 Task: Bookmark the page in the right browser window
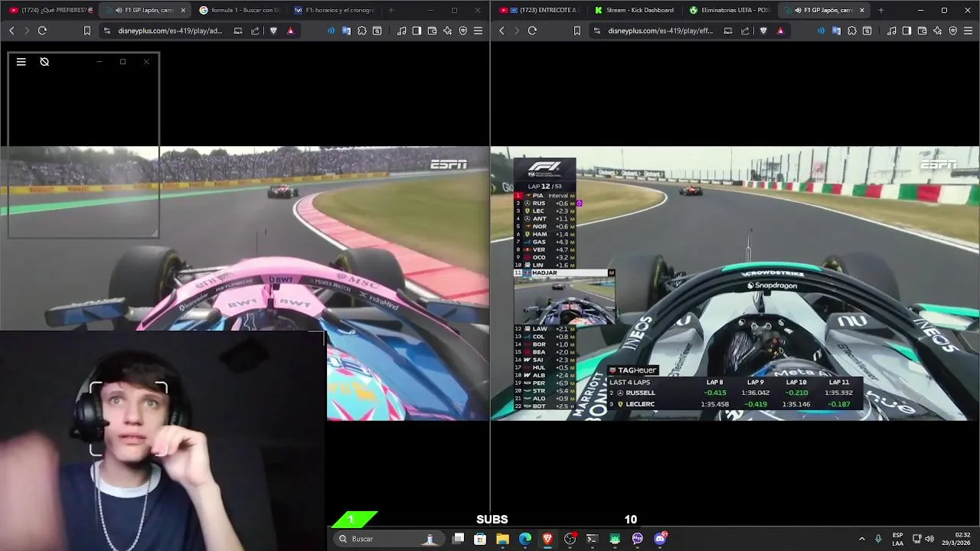[577, 31]
